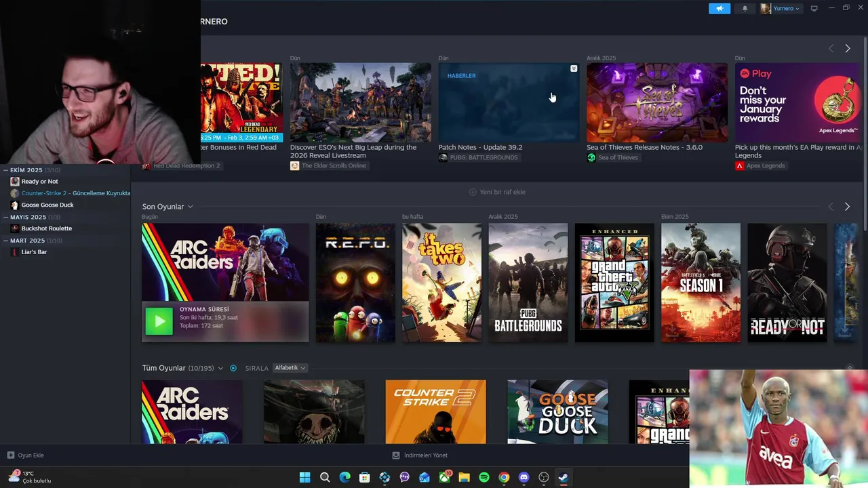Open Discord from the taskbar

pyautogui.click(x=524, y=477)
